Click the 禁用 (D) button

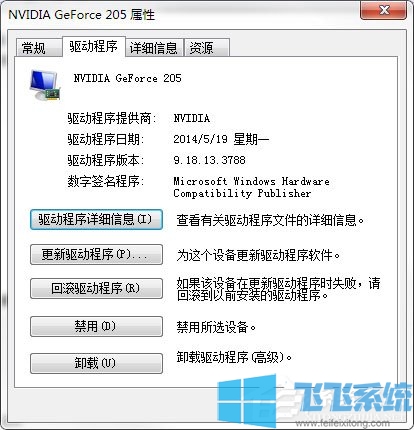click(96, 326)
